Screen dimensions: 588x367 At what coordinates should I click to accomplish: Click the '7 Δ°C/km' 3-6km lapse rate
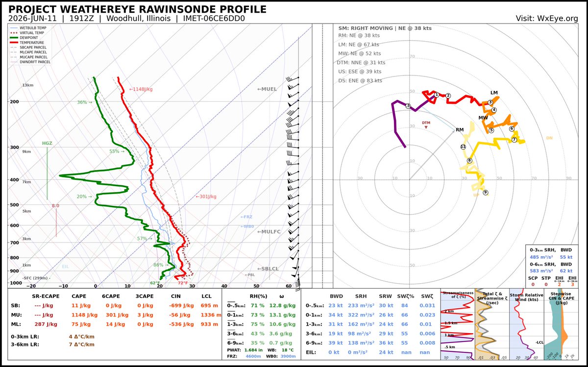tap(81, 344)
